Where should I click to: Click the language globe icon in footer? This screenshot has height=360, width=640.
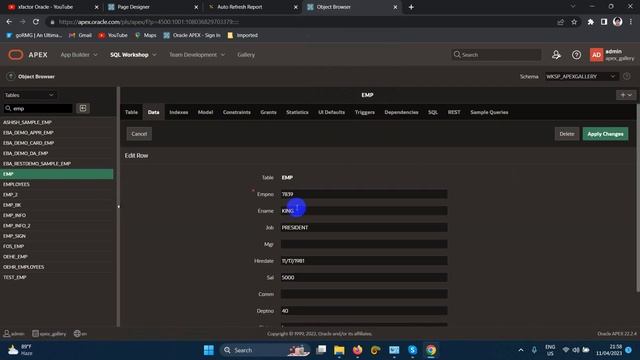(x=77, y=333)
